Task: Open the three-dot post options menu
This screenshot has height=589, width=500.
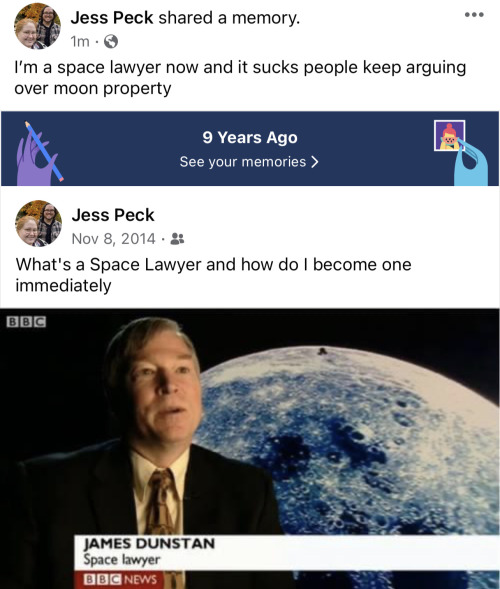Action: 474,15
